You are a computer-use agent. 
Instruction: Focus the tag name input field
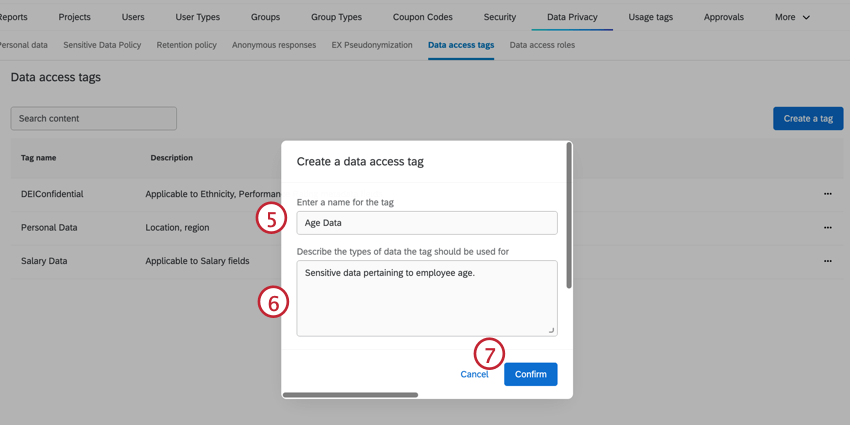coord(427,223)
